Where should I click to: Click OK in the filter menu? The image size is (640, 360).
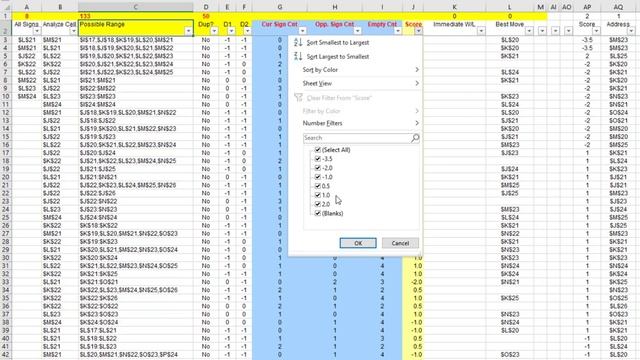[x=358, y=243]
